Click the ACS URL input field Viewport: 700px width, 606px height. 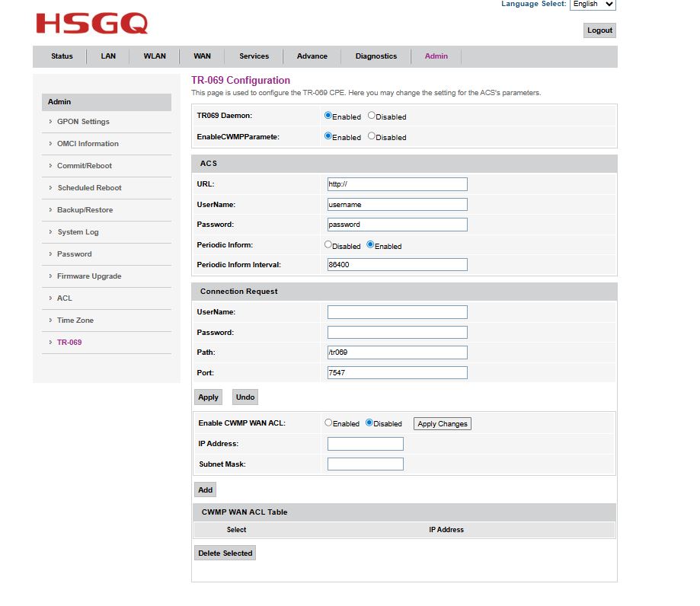point(397,184)
